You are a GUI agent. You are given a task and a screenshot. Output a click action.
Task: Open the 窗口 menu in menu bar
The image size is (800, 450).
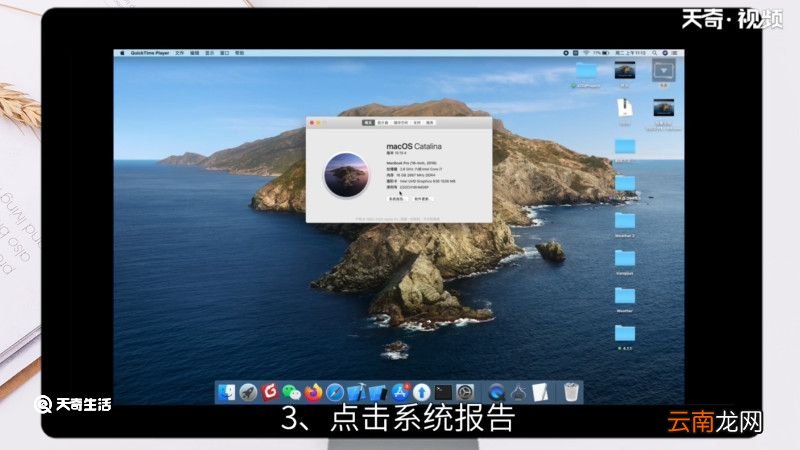[x=224, y=53]
